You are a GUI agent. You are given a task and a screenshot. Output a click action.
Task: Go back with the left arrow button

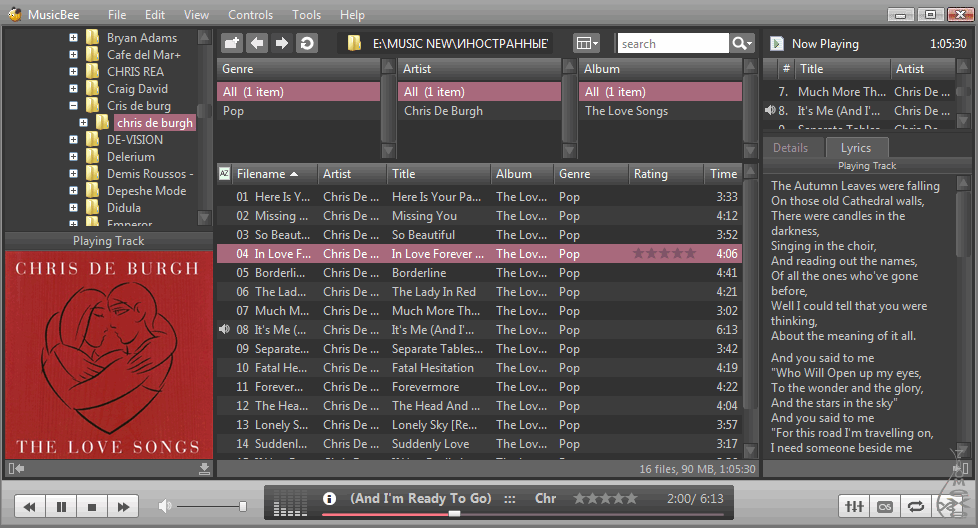(x=257, y=43)
